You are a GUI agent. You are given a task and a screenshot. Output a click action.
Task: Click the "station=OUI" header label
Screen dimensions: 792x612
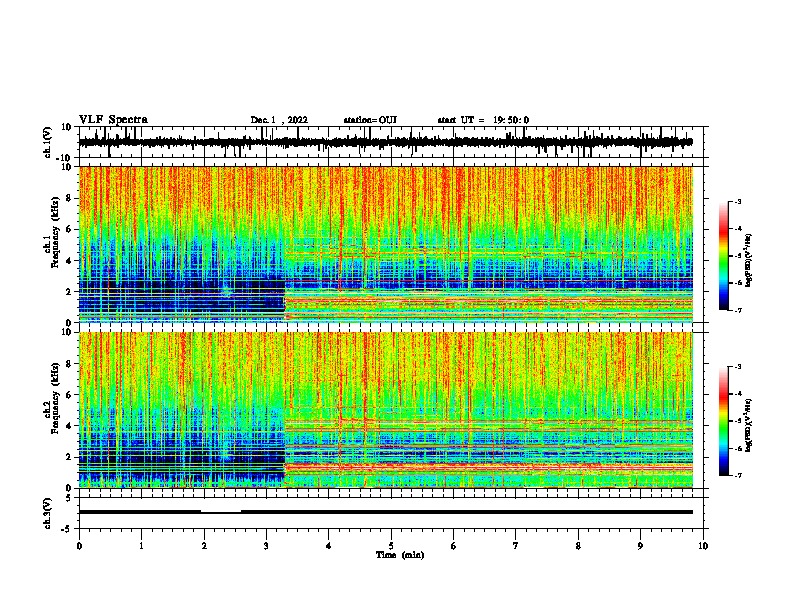[370, 120]
